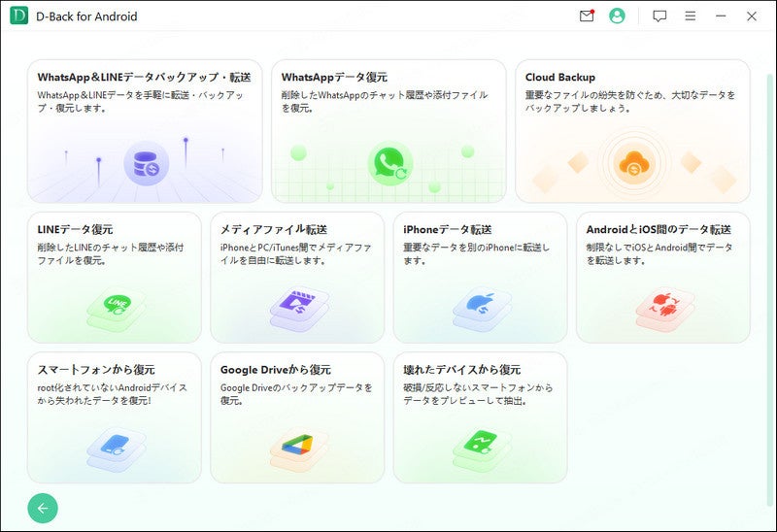Close the D-Back for Android window
777x532 pixels.
click(751, 16)
